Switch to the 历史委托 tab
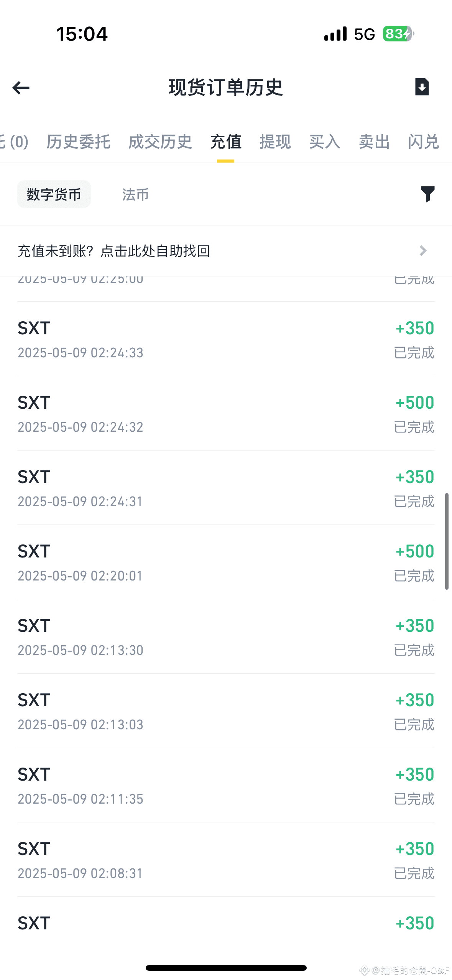 (x=79, y=142)
